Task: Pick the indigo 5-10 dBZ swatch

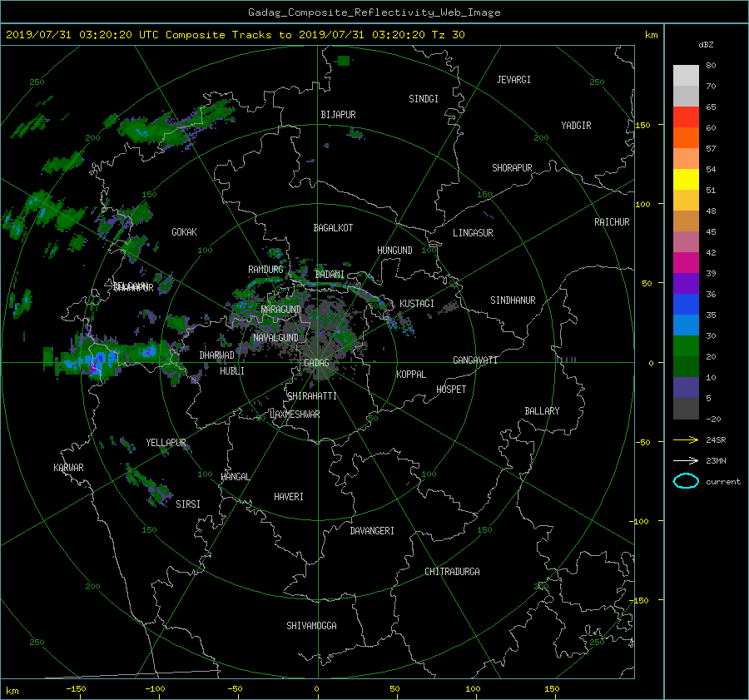Action: [686, 388]
